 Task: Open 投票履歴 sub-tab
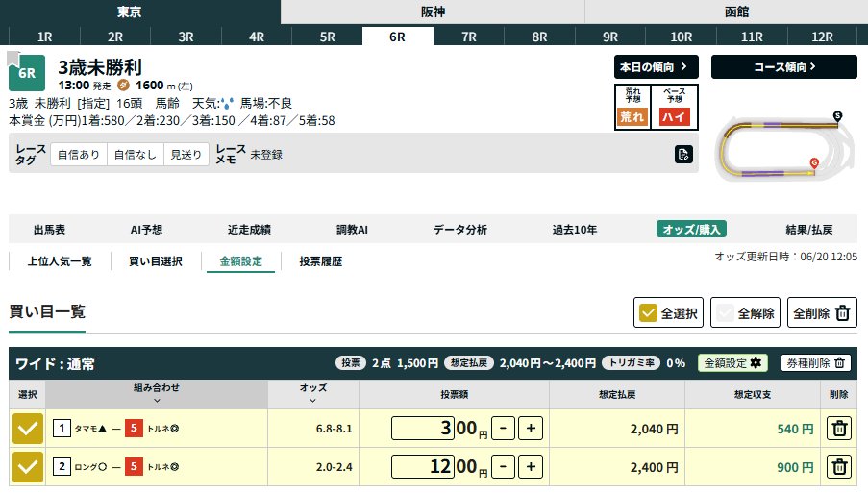pyautogui.click(x=320, y=261)
